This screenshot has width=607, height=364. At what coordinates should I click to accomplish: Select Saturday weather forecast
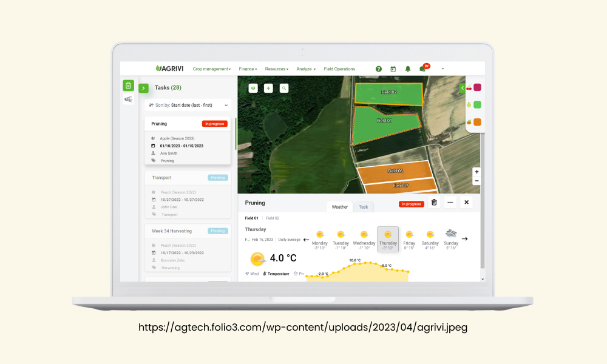point(430,240)
